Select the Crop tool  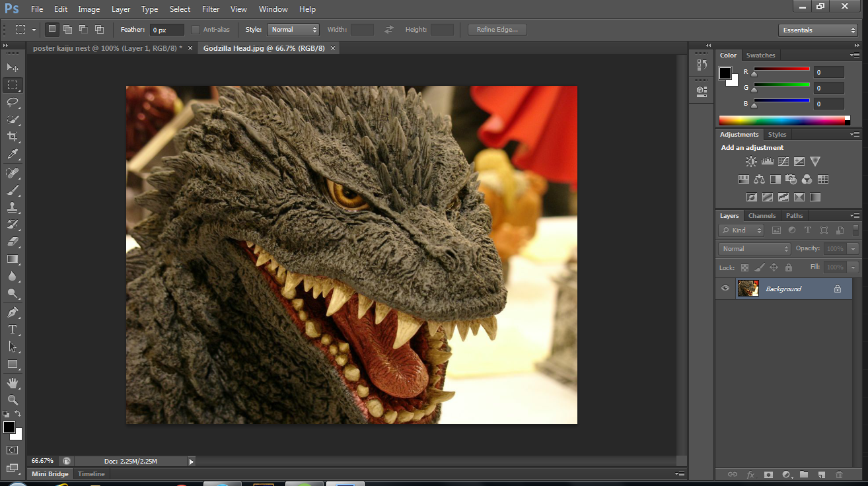[13, 137]
